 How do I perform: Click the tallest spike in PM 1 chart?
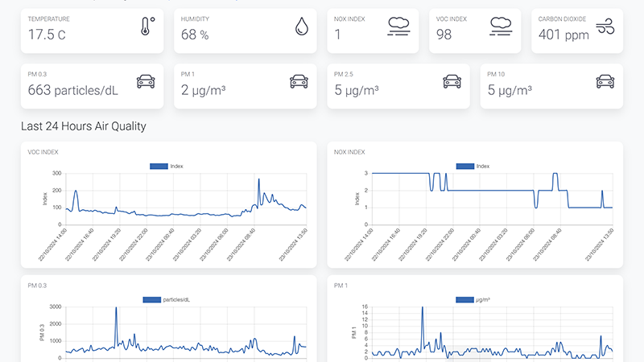pyautogui.click(x=422, y=308)
